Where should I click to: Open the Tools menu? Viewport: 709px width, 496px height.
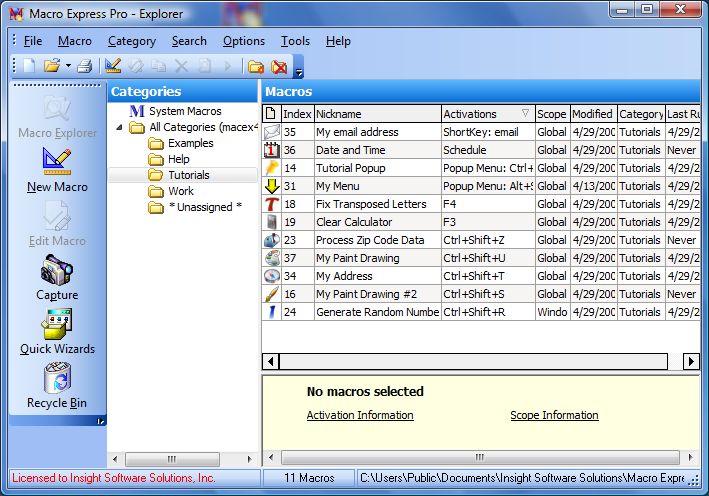(295, 41)
